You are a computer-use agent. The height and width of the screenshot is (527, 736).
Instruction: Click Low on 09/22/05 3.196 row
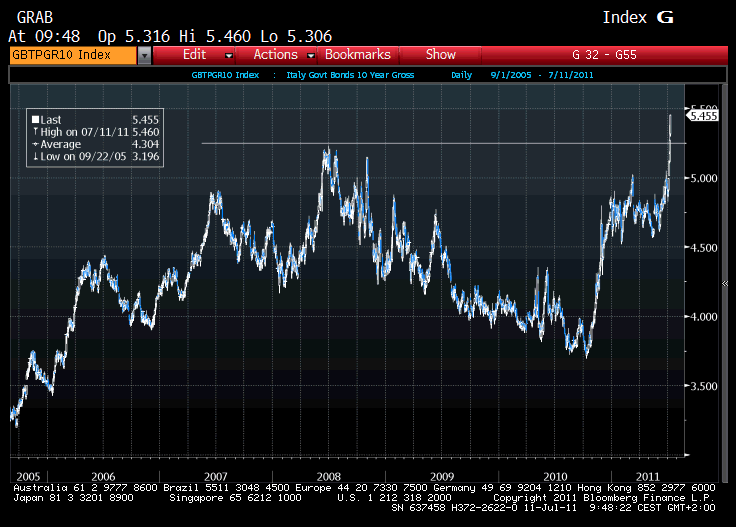[x=96, y=156]
